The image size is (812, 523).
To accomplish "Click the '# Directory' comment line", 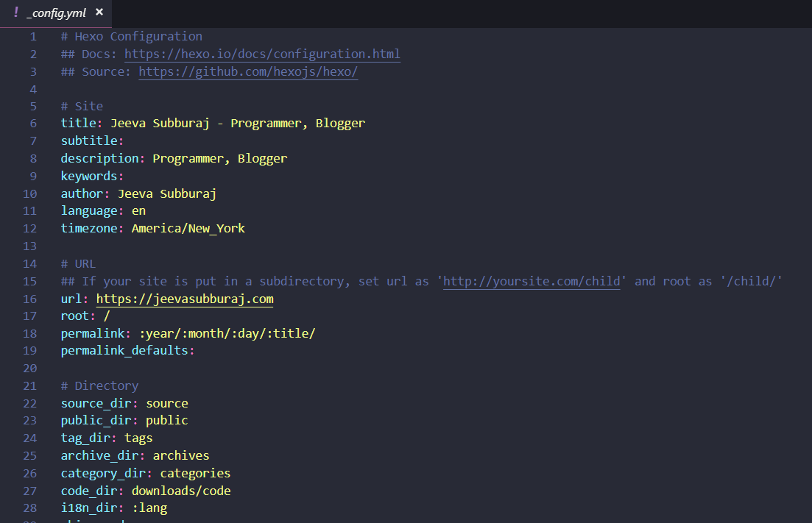I will [99, 386].
